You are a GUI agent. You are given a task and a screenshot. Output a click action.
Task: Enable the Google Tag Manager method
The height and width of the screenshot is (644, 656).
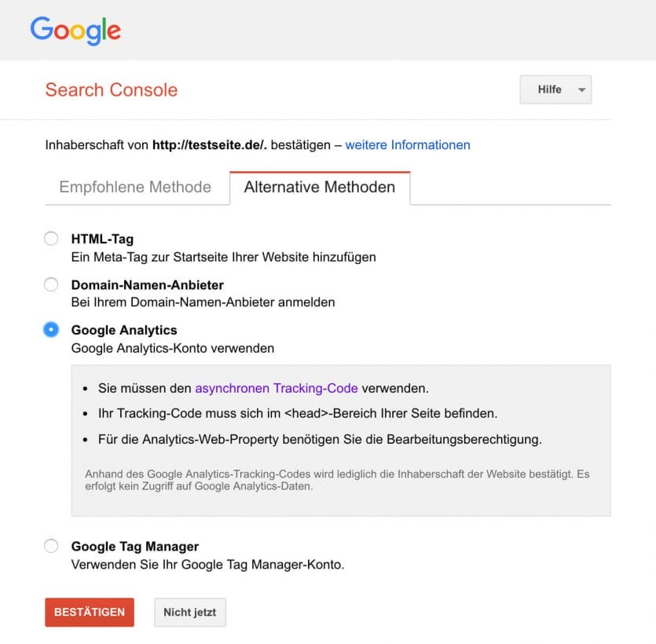[51, 546]
